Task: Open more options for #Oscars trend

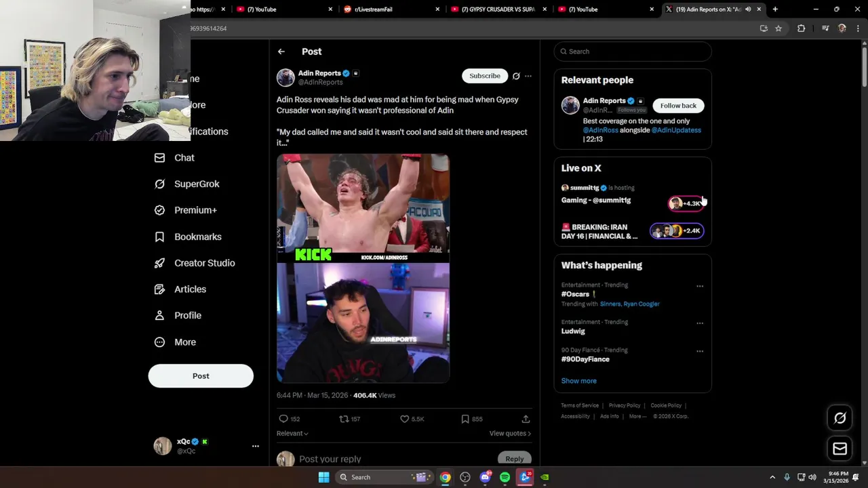Action: coord(700,286)
